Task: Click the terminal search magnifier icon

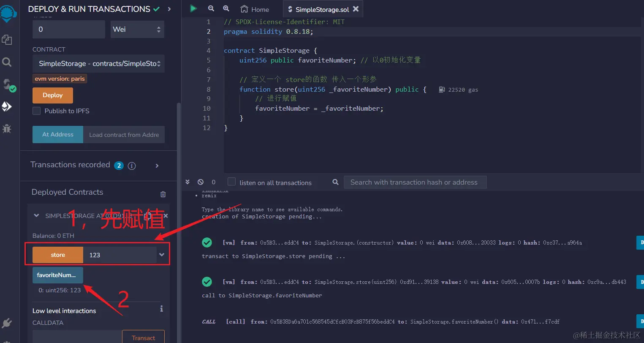Action: click(x=335, y=182)
